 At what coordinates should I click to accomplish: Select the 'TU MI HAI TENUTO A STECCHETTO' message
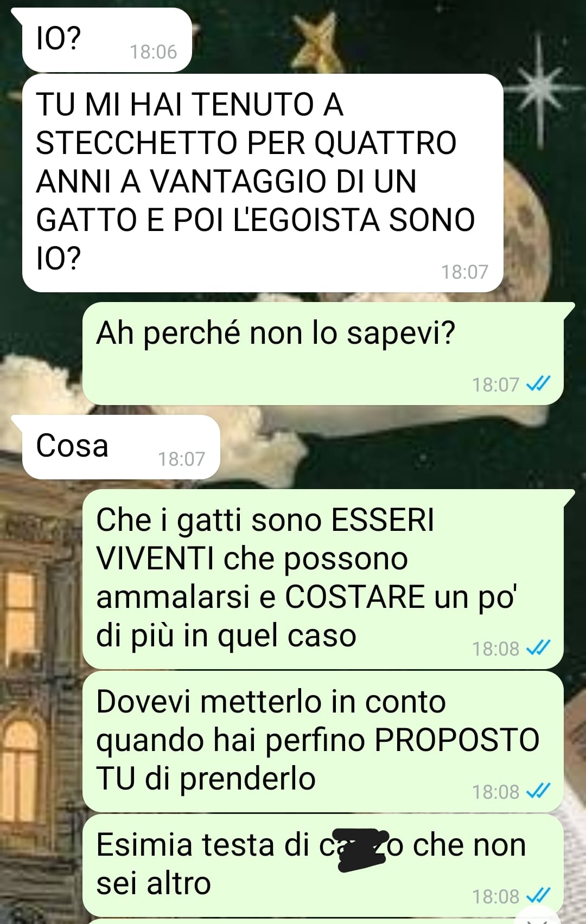(x=263, y=183)
